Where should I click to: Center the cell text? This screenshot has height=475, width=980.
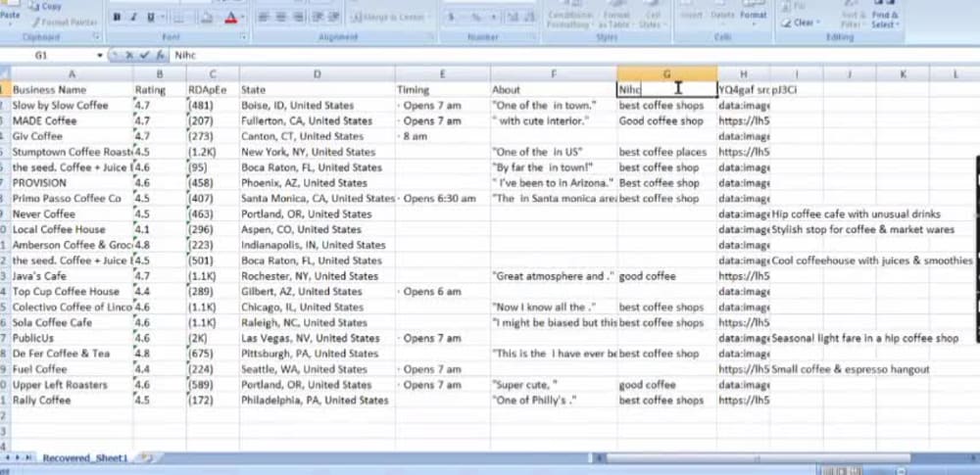click(281, 18)
